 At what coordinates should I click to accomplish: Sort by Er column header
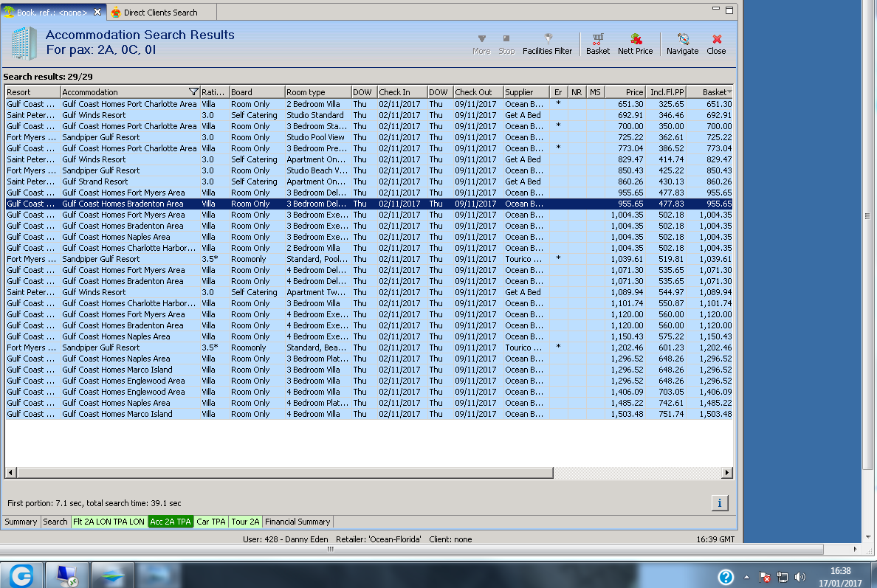(x=558, y=92)
